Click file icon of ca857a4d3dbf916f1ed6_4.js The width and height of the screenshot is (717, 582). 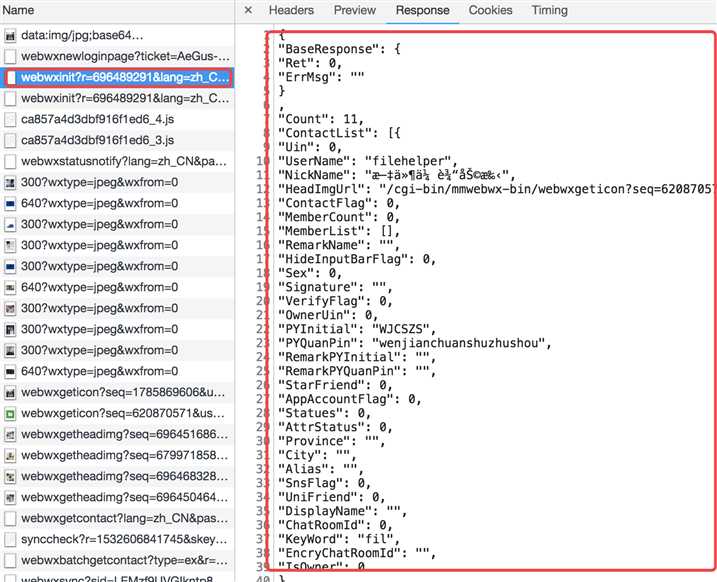(x=10, y=120)
